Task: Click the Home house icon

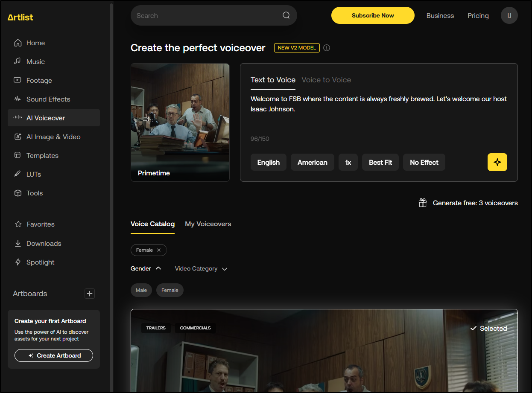Action: pos(18,43)
